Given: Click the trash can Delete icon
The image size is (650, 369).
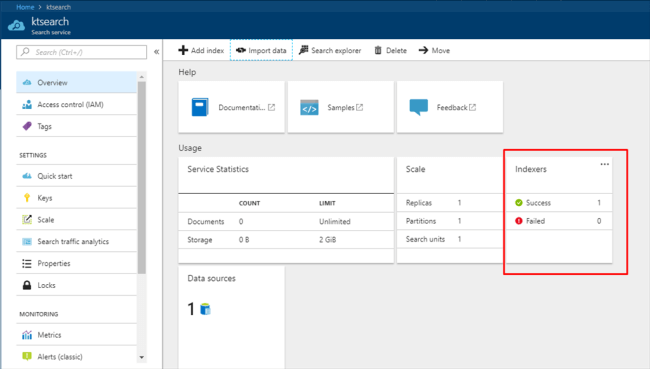Looking at the screenshot, I should click(378, 50).
